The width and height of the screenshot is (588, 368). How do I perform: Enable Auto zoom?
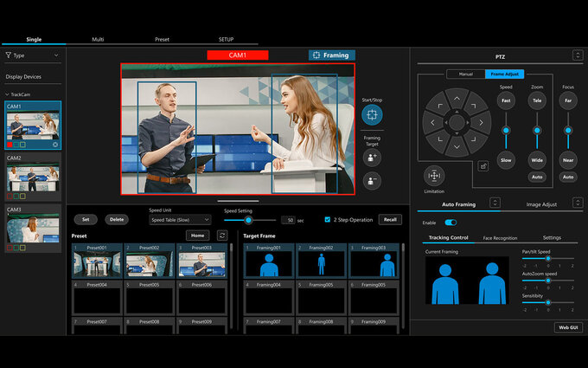tap(537, 177)
